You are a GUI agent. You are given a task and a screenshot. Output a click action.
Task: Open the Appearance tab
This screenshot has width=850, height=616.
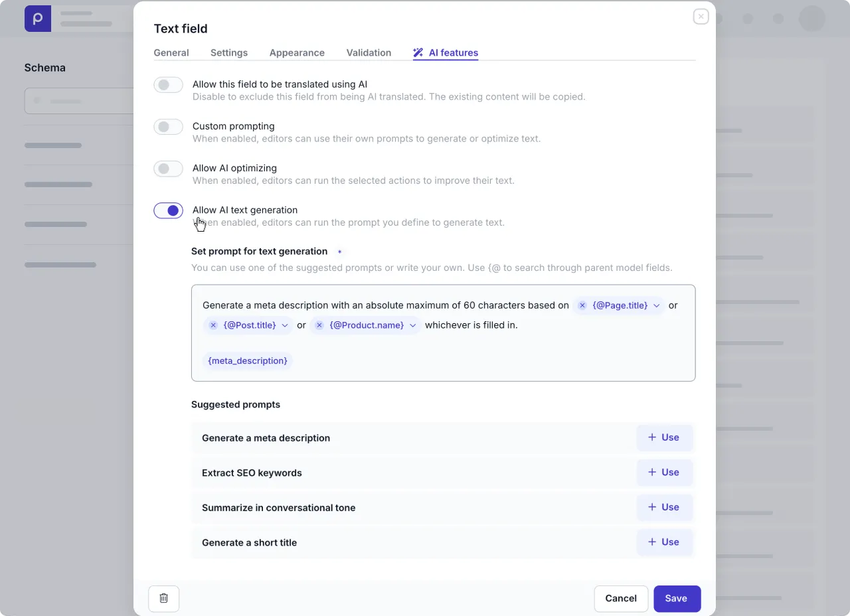tap(297, 52)
